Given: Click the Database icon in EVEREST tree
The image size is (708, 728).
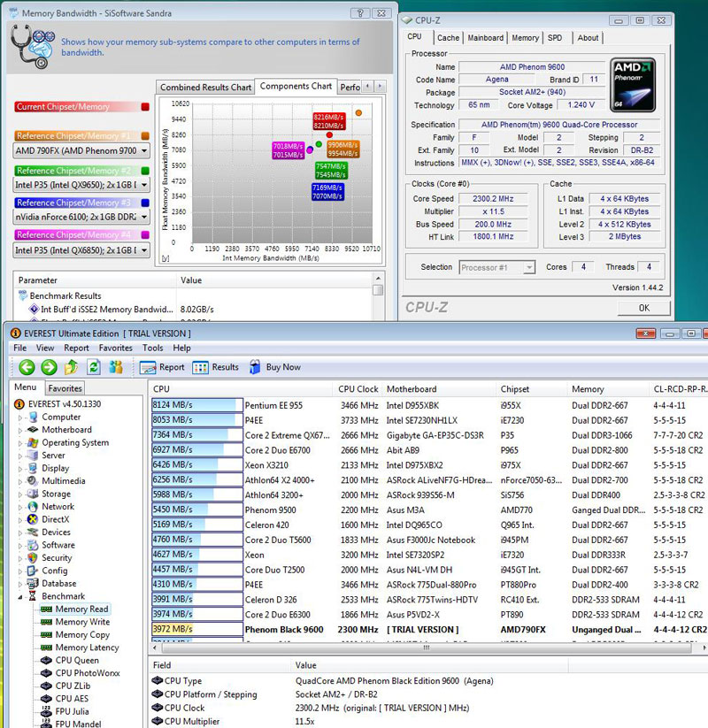Looking at the screenshot, I should click(x=33, y=583).
